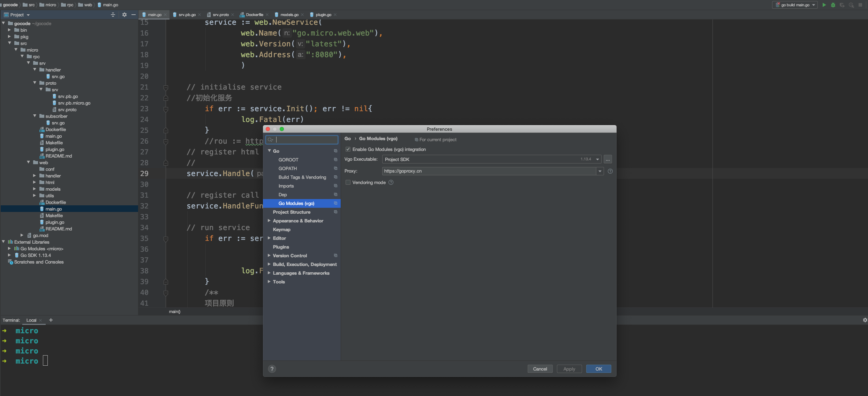The image size is (868, 396).
Task: Focus the Preferences search field
Action: click(302, 140)
